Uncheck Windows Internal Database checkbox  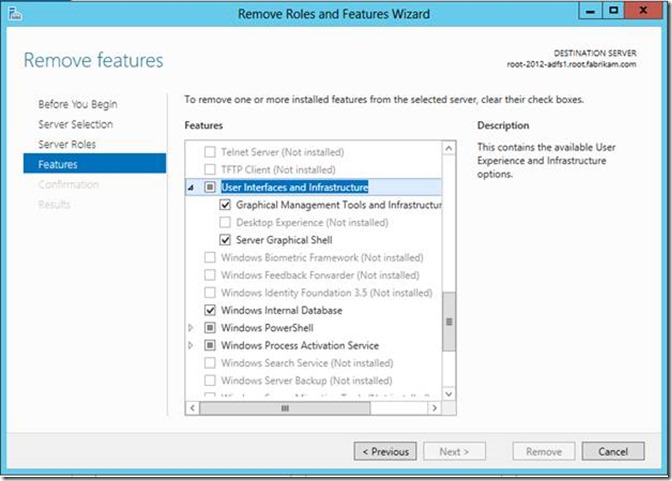[210, 310]
